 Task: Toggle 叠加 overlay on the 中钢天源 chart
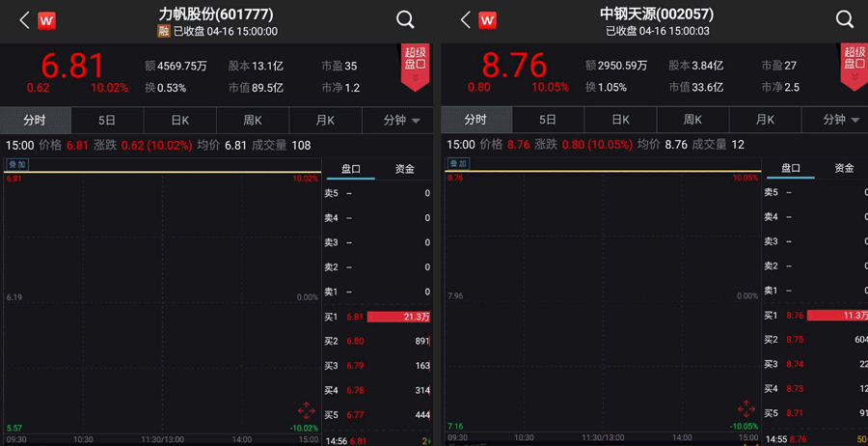[457, 165]
